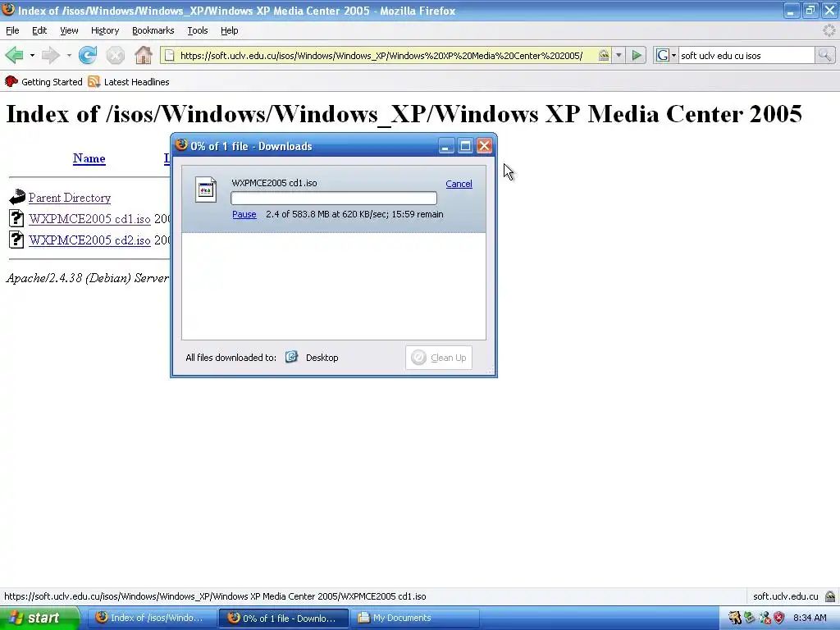Open the Bookmarks menu
Viewport: 840px width, 630px height.
pos(153,30)
